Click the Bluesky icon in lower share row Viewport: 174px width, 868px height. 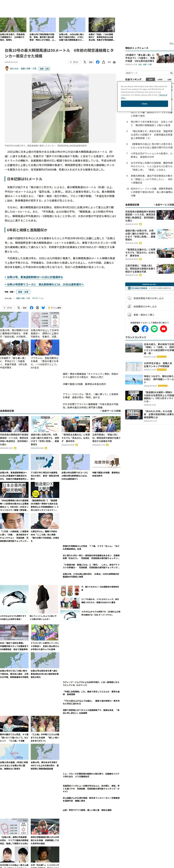[43, 308]
